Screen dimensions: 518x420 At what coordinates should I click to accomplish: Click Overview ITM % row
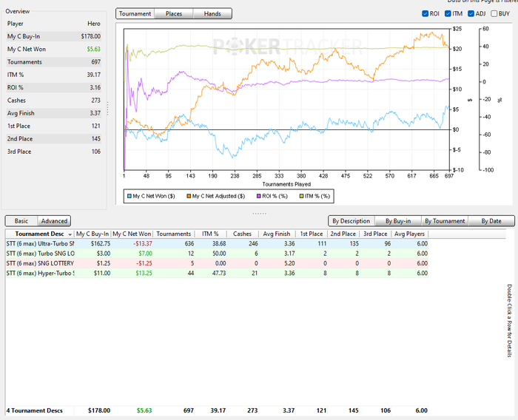point(54,75)
